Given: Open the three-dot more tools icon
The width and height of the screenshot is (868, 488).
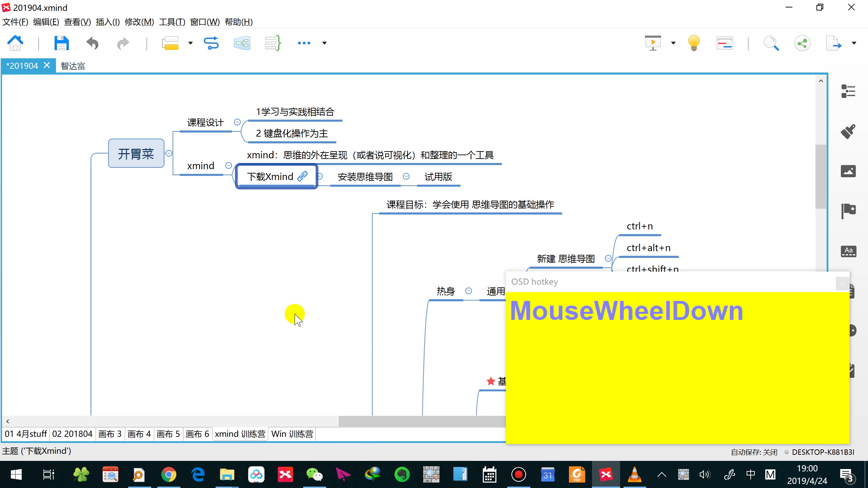Looking at the screenshot, I should click(304, 43).
